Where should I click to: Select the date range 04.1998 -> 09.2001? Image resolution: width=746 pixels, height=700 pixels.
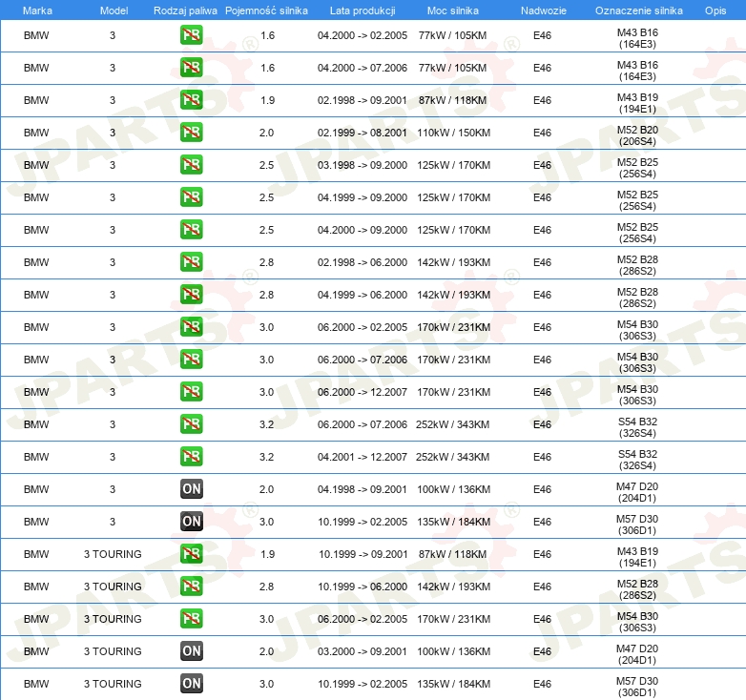tap(363, 489)
